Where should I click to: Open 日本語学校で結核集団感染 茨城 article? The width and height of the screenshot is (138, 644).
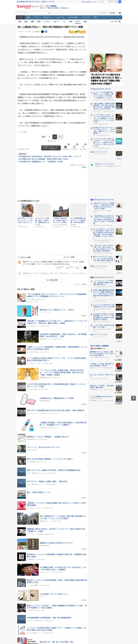pos(63,335)
